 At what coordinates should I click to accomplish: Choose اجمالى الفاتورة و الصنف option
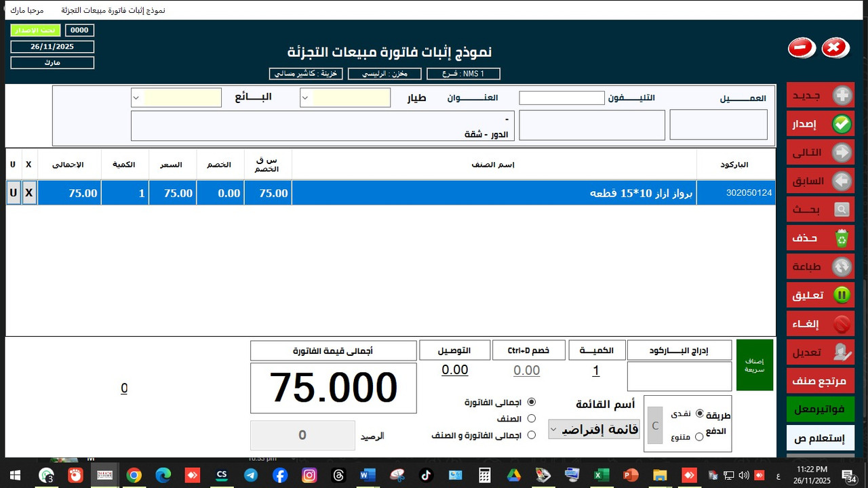point(531,435)
